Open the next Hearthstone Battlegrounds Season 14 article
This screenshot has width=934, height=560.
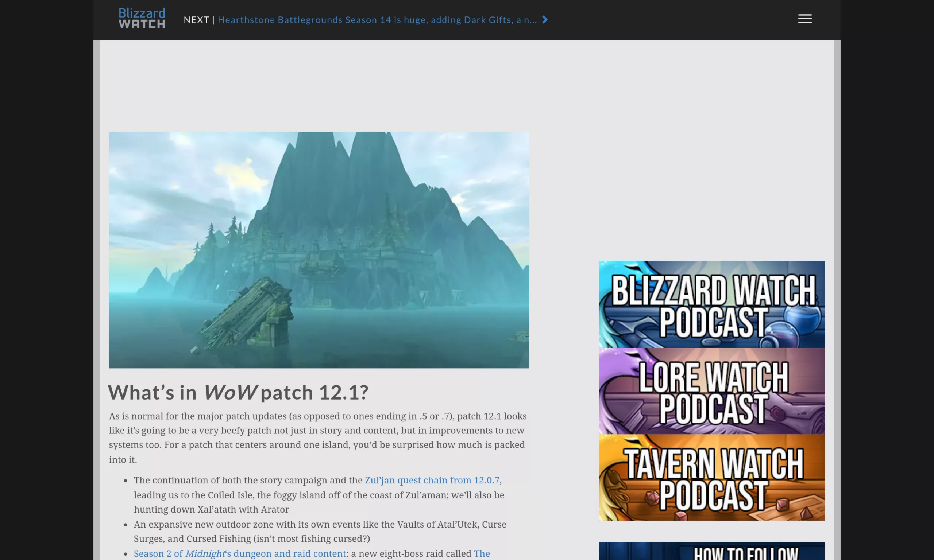pyautogui.click(x=377, y=20)
